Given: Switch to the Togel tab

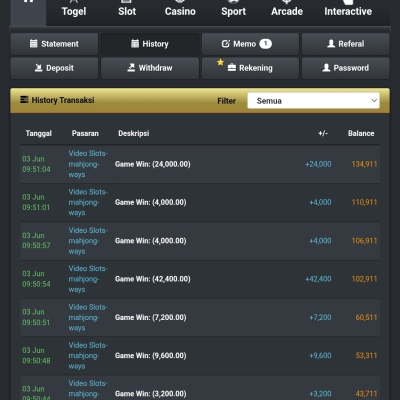Looking at the screenshot, I should pos(74,10).
